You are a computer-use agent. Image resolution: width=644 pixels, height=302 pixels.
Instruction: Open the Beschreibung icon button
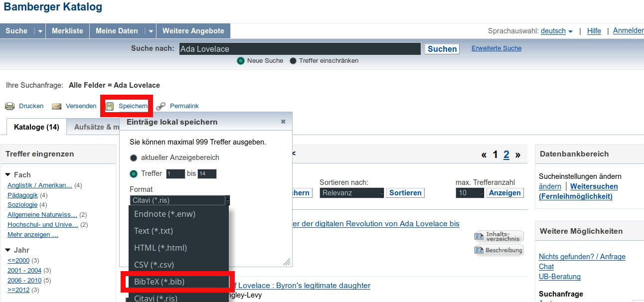(x=498, y=250)
